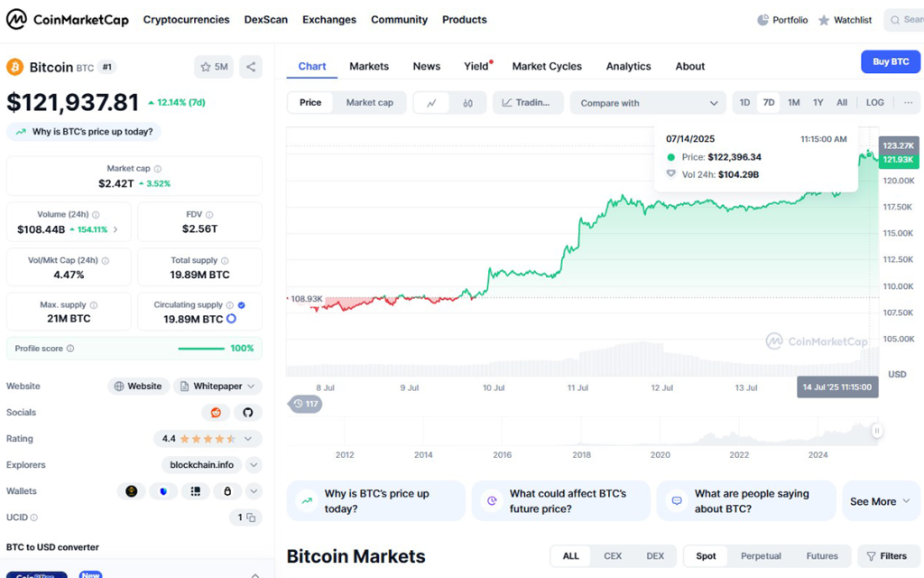
Task: Open the blue shield wallet icon
Action: coord(163,490)
